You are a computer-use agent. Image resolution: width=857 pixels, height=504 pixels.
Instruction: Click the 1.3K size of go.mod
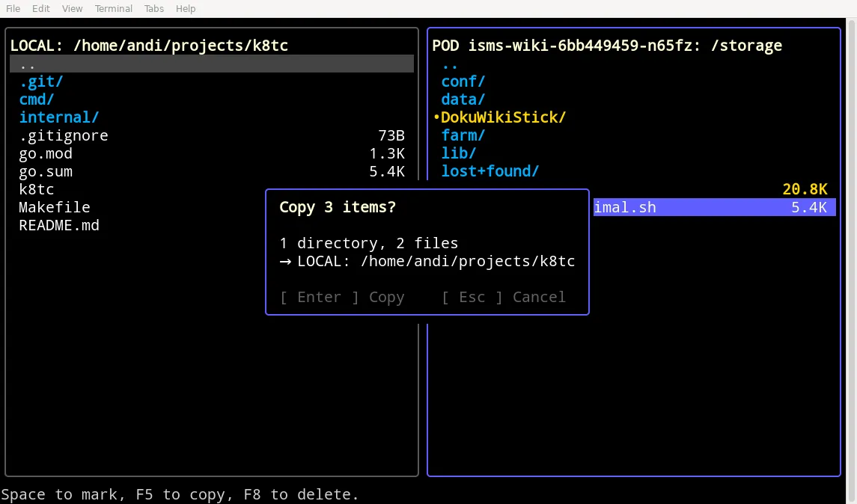[x=387, y=154]
